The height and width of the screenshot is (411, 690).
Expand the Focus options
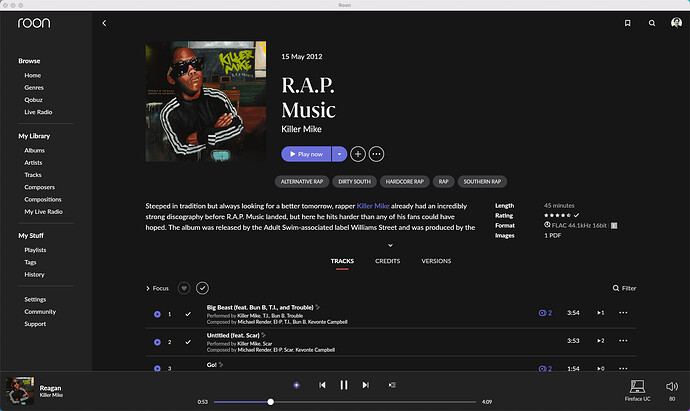(x=157, y=288)
